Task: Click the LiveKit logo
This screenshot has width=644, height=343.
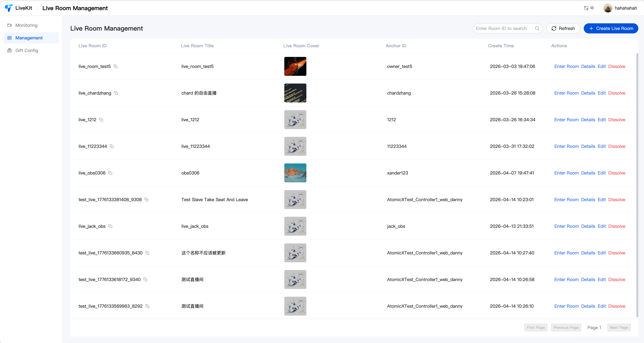Action: 9,8
